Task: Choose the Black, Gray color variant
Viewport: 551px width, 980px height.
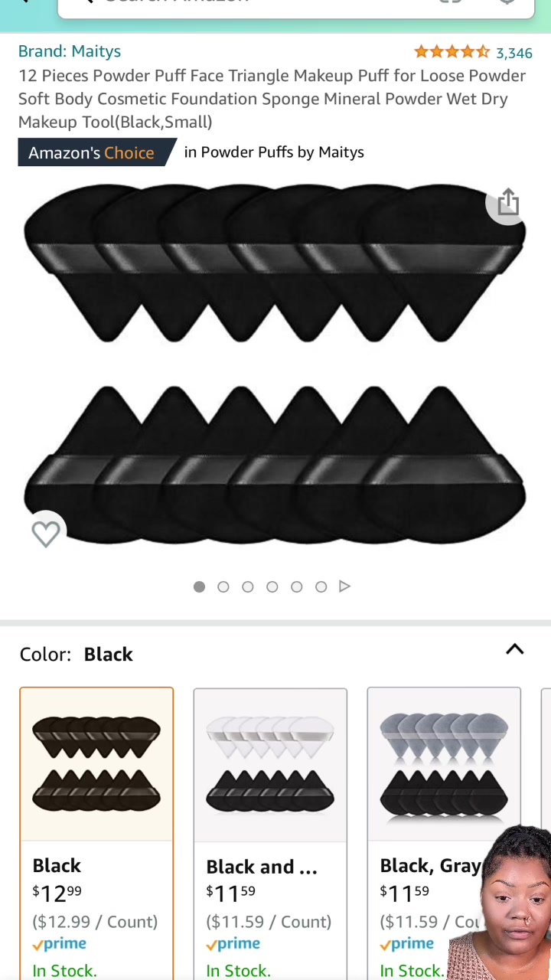Action: pos(444,834)
